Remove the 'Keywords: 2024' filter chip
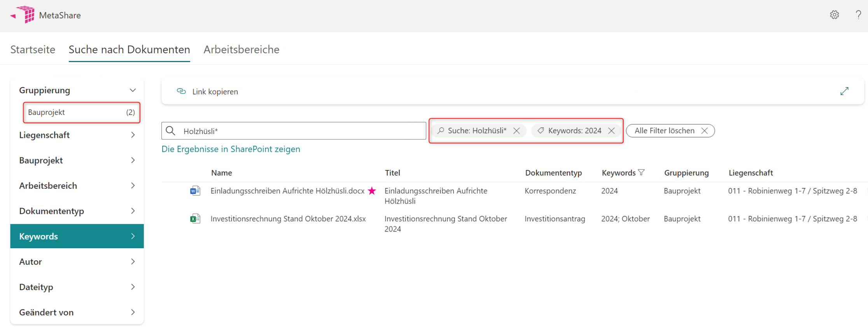Viewport: 868px width, 336px height. tap(611, 131)
